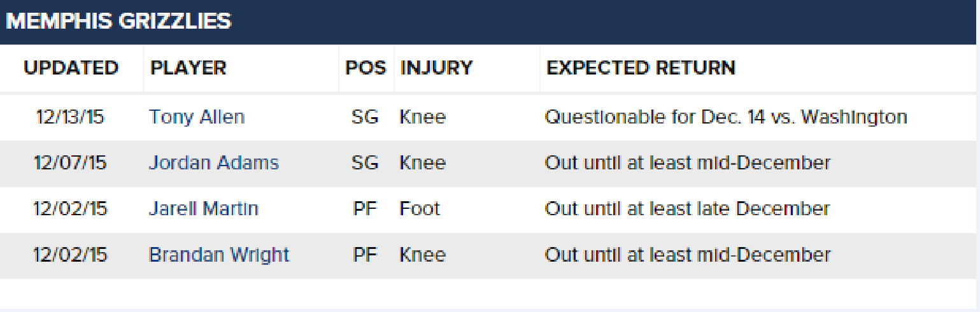The image size is (980, 312).
Task: Select the Memphis Grizzlies team heading
Action: click(x=118, y=22)
